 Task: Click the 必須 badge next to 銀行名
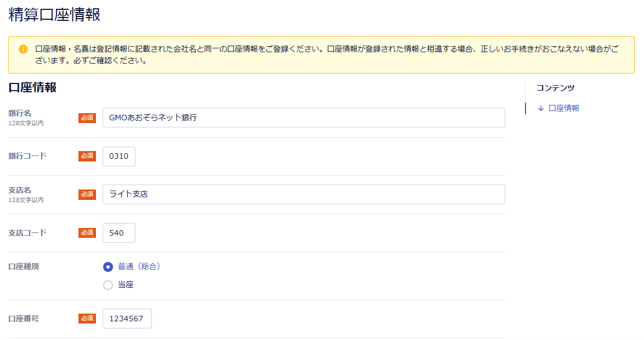point(87,118)
